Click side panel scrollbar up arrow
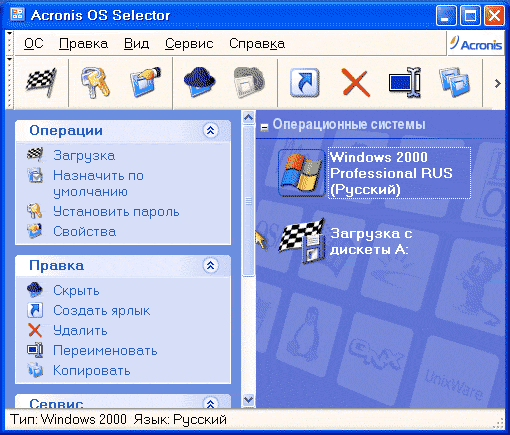Screen dimensions: 510x435 [248, 117]
